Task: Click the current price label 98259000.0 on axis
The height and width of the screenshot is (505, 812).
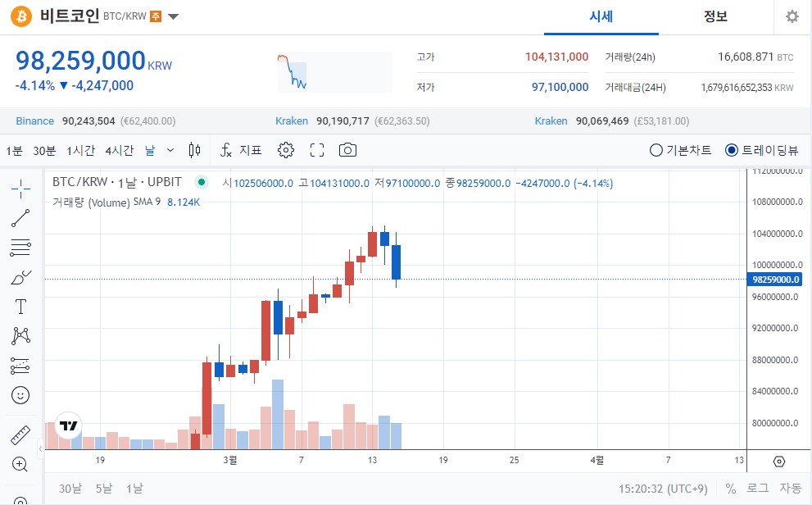Action: (774, 280)
